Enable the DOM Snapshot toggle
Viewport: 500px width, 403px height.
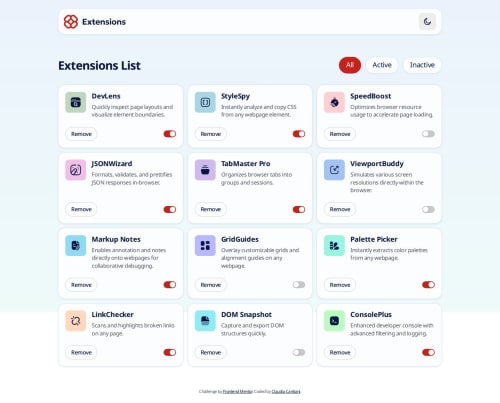(299, 352)
